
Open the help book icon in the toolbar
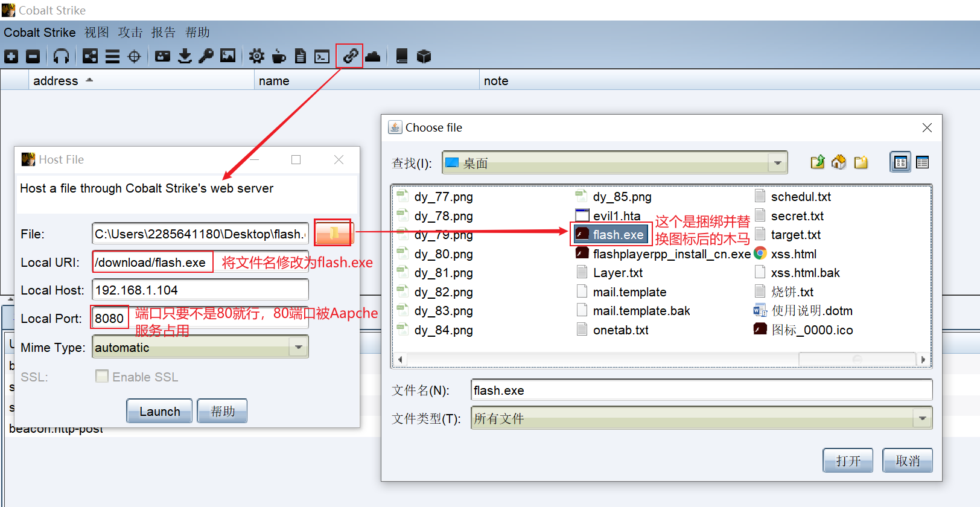point(402,57)
